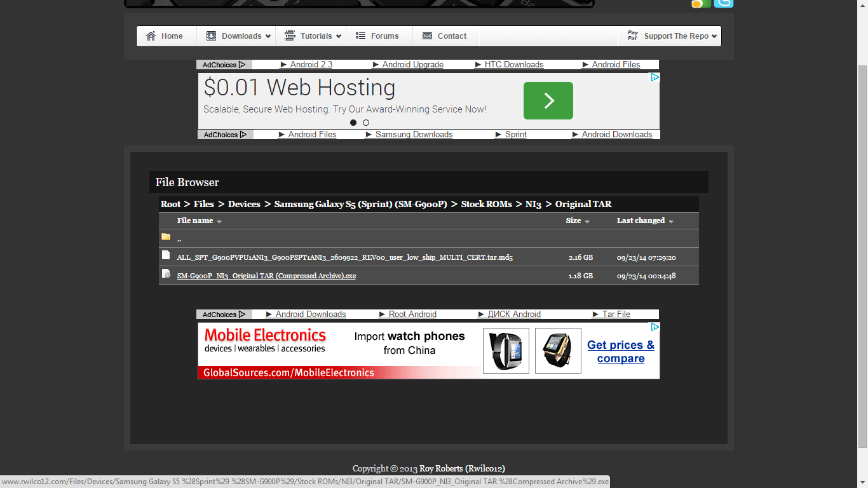
Task: Open the HTC Downloads ad link
Action: coord(509,65)
